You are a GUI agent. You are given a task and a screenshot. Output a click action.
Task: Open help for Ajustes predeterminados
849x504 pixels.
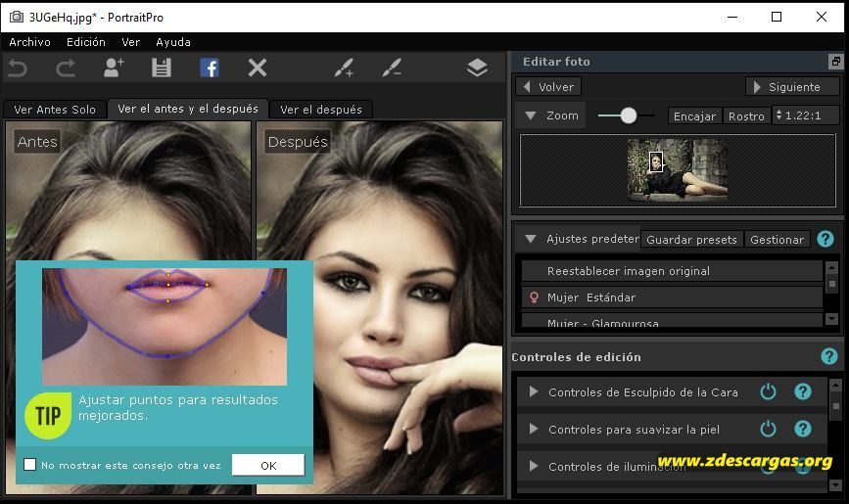pos(825,239)
